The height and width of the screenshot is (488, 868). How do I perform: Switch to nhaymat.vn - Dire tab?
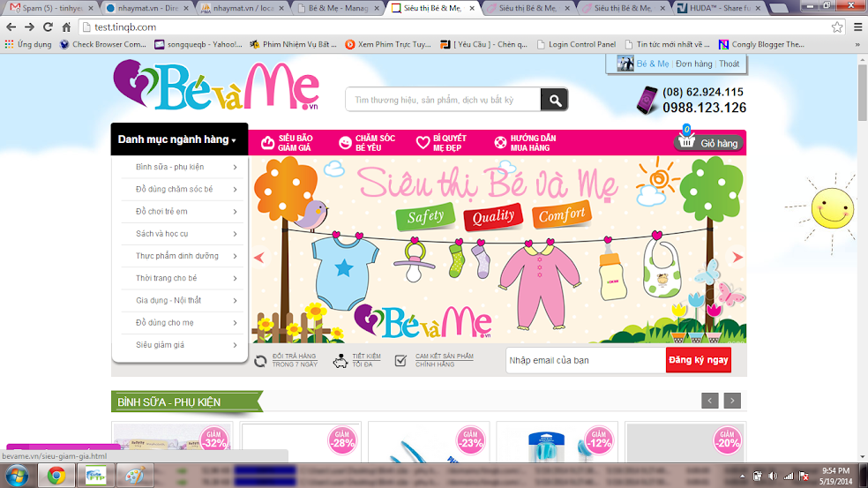click(x=146, y=8)
